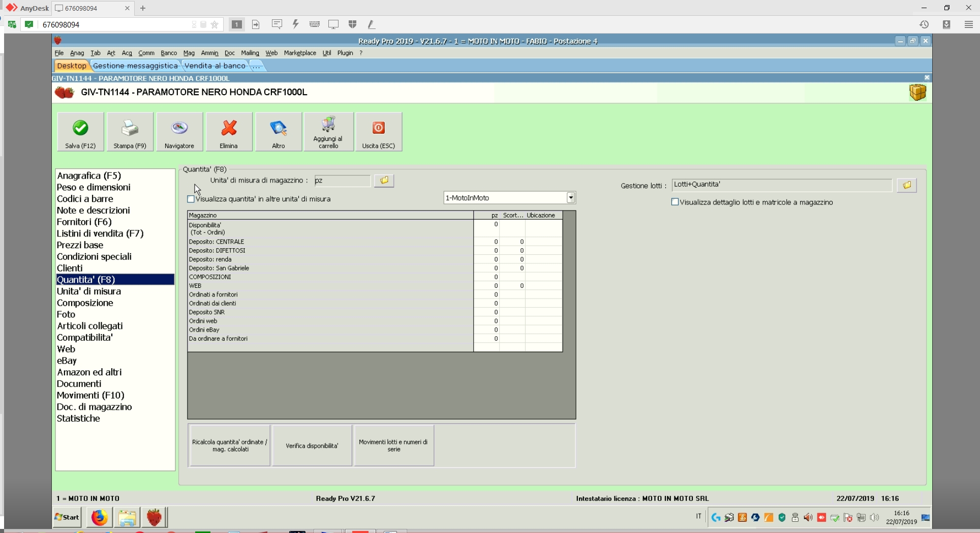The width and height of the screenshot is (980, 533).
Task: Open the AnyDesk keyboard settings icon
Action: pyautogui.click(x=315, y=24)
